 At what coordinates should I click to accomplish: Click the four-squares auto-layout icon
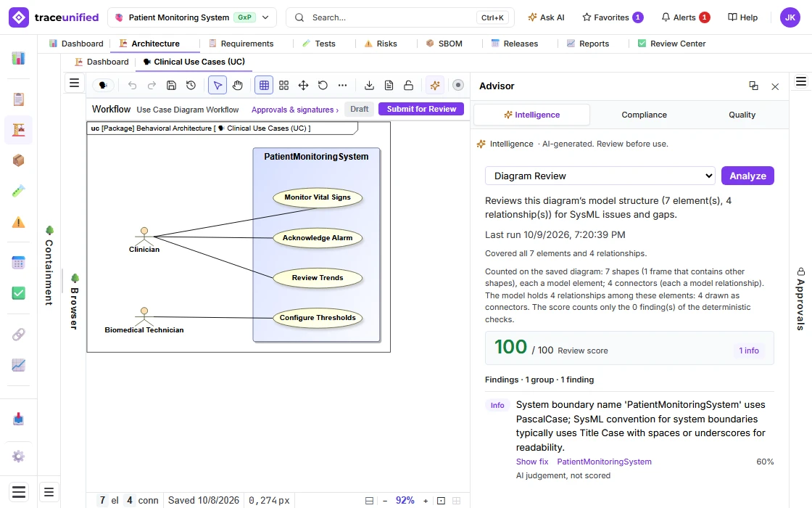[283, 86]
